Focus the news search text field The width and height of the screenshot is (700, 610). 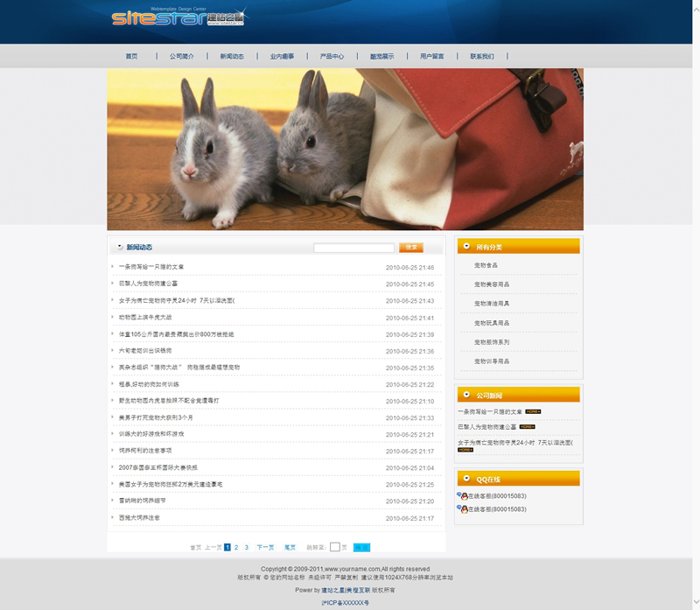coord(353,248)
